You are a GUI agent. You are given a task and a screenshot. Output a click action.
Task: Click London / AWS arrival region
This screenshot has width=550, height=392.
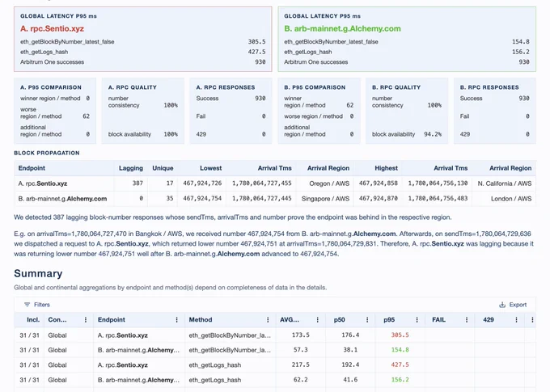511,199
